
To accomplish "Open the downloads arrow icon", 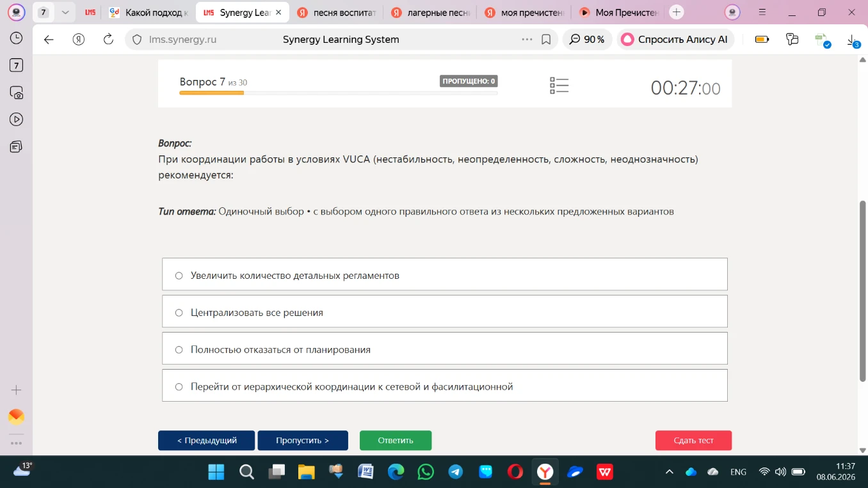I will (853, 40).
